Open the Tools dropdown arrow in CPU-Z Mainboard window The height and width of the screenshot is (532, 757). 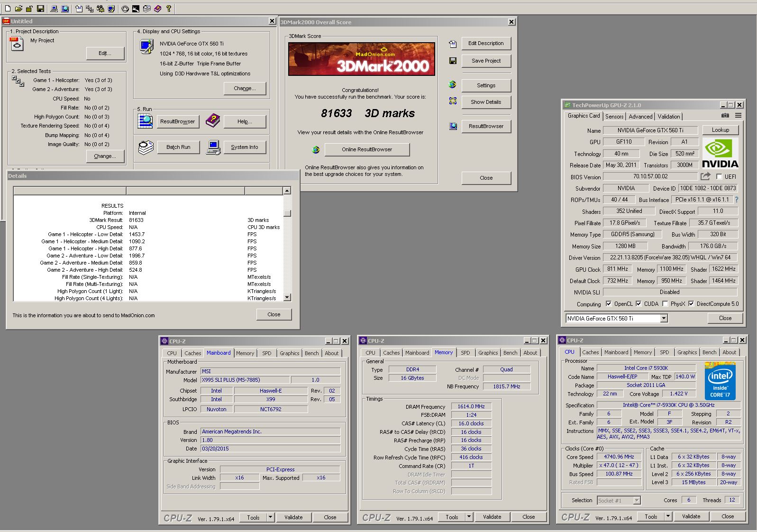point(270,517)
